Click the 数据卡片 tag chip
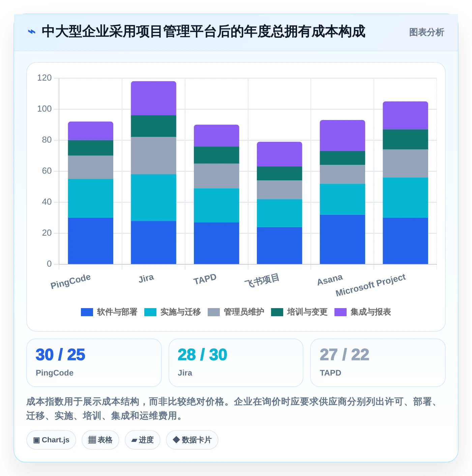The width and height of the screenshot is (472, 476). pos(192,440)
